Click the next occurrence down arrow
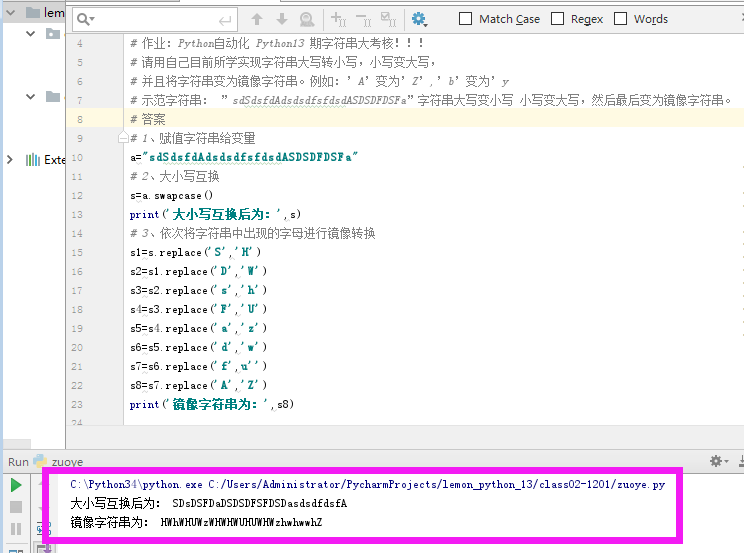Image resolution: width=744 pixels, height=553 pixels. [282, 19]
